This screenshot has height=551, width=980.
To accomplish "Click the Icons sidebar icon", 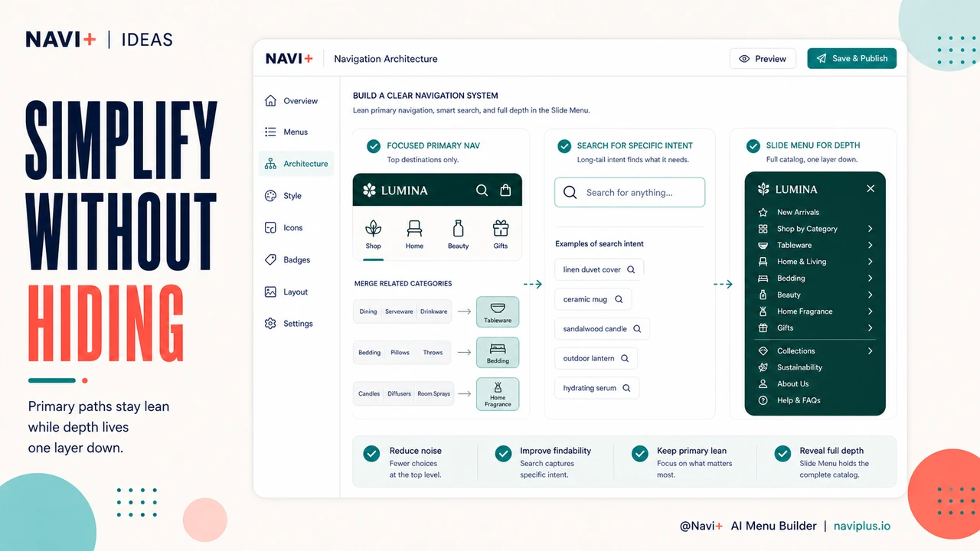I will [270, 228].
